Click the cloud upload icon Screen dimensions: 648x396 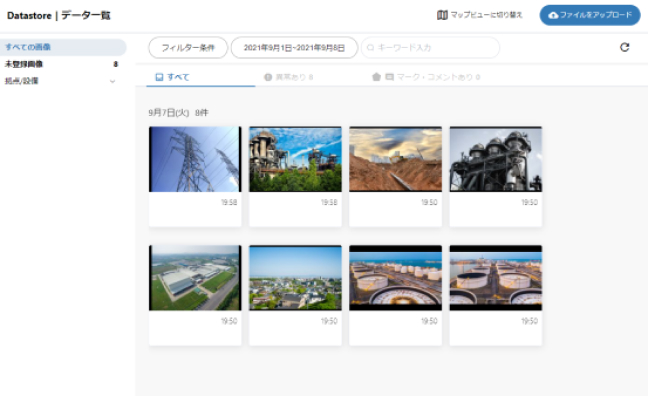[553, 15]
